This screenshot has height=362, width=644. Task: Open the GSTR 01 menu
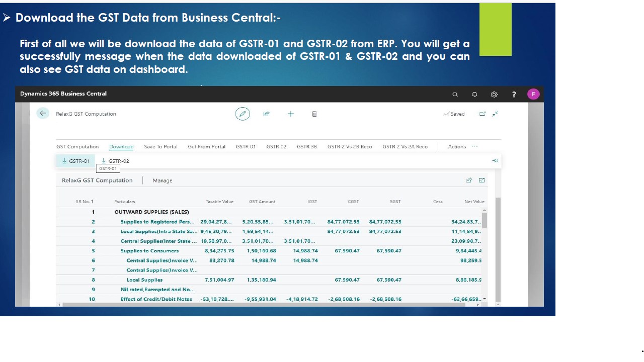pos(246,147)
